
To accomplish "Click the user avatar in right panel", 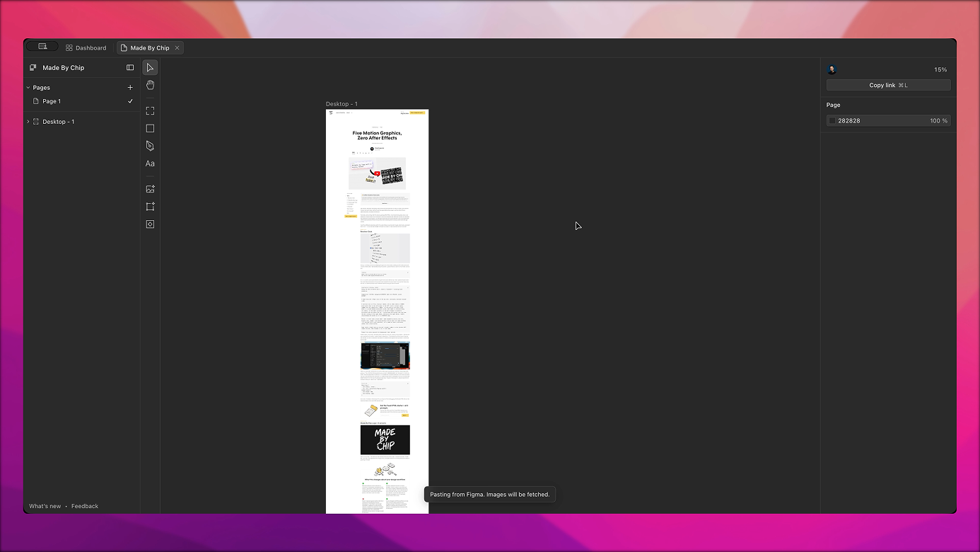I will (x=832, y=69).
